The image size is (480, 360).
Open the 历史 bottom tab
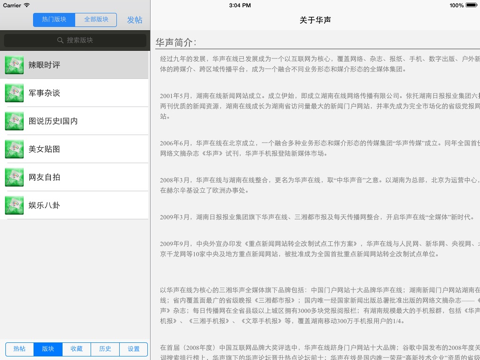105,349
